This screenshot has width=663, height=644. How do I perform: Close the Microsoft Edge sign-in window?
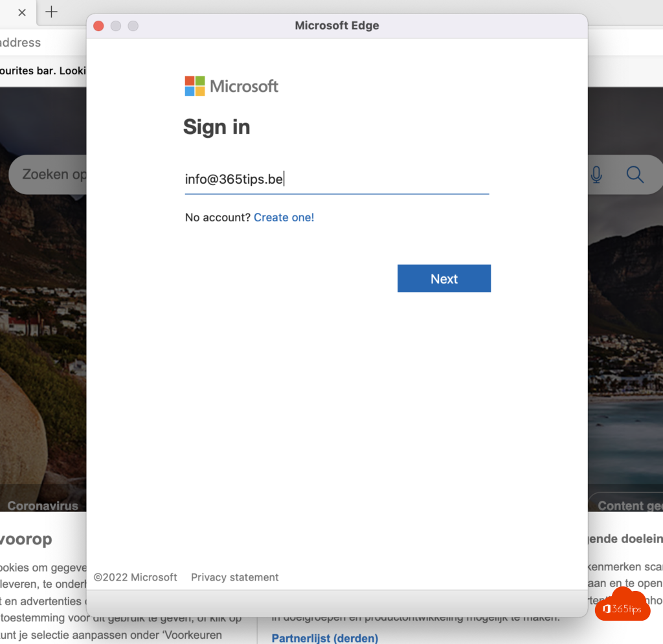click(98, 26)
